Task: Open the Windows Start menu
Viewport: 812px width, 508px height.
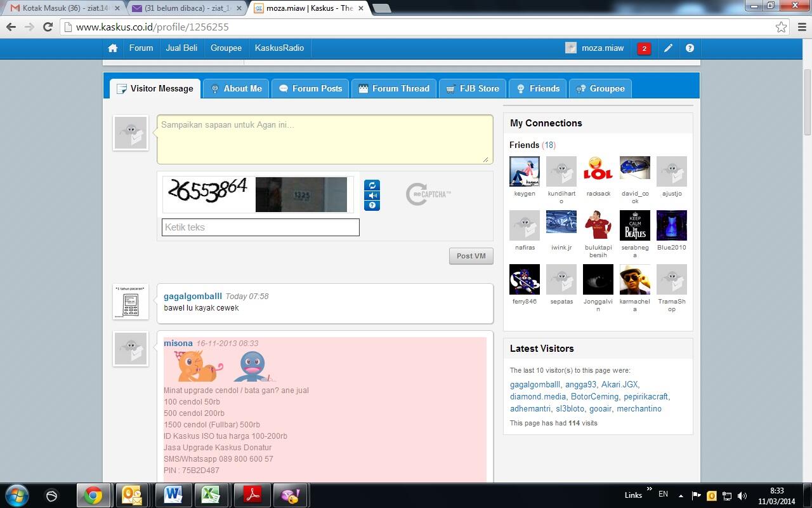Action: (x=16, y=495)
